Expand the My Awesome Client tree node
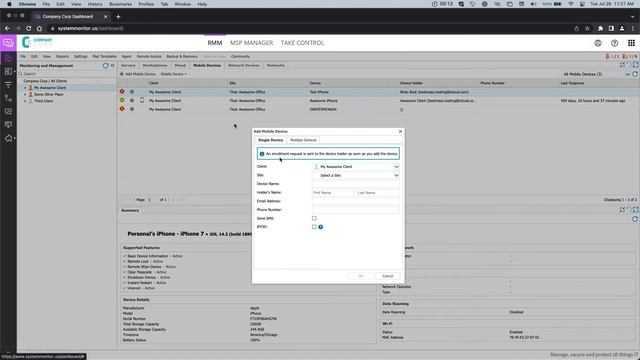This screenshot has width=640, height=360. pyautogui.click(x=25, y=88)
